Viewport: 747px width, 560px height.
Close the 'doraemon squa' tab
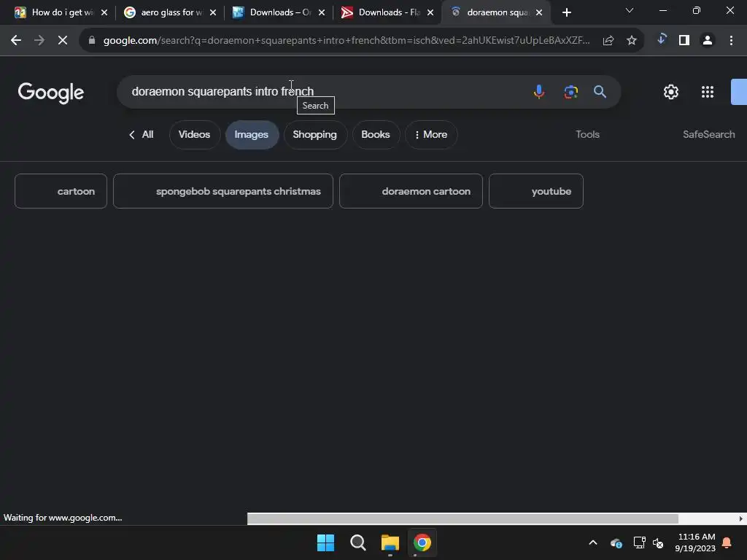539,13
